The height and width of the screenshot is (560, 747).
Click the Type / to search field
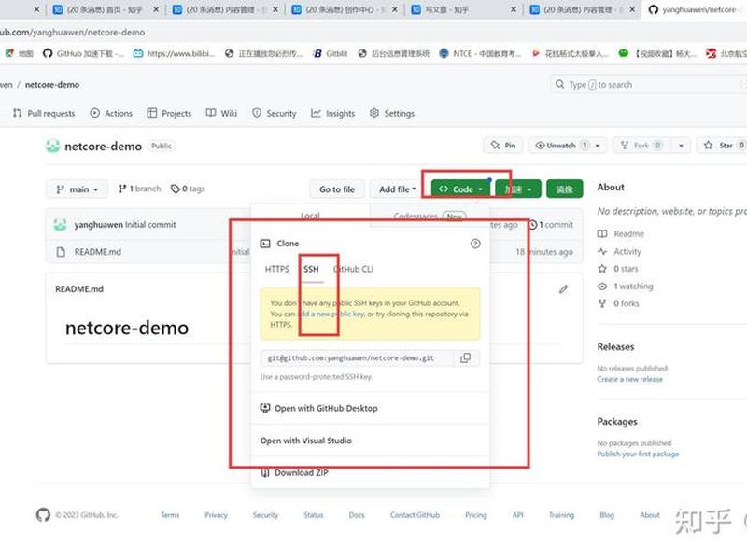[x=648, y=84]
